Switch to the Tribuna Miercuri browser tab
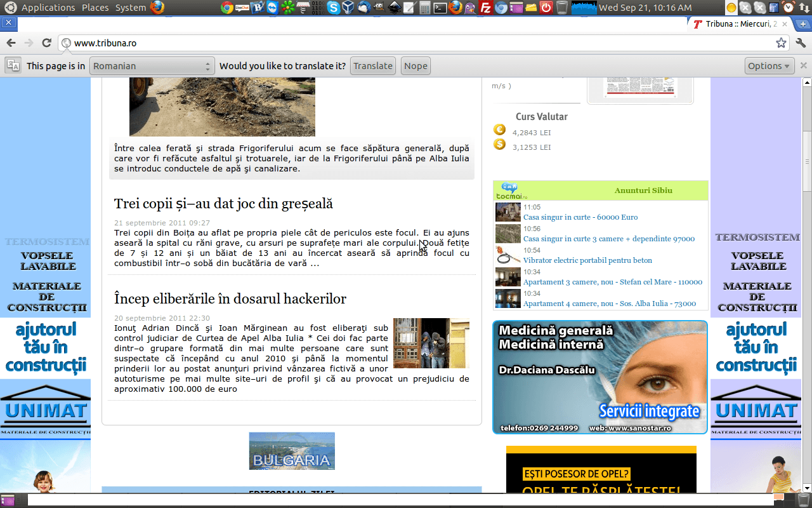812x508 pixels. pyautogui.click(x=736, y=23)
